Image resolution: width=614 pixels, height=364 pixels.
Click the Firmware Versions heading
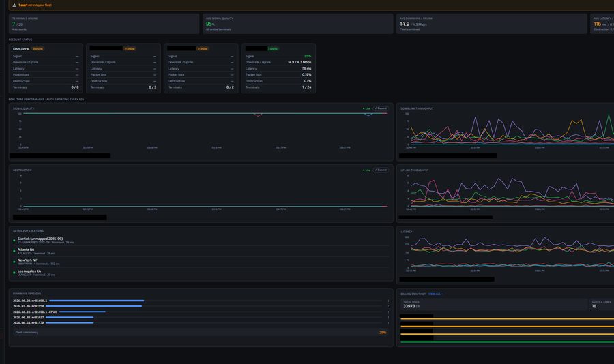click(x=27, y=294)
